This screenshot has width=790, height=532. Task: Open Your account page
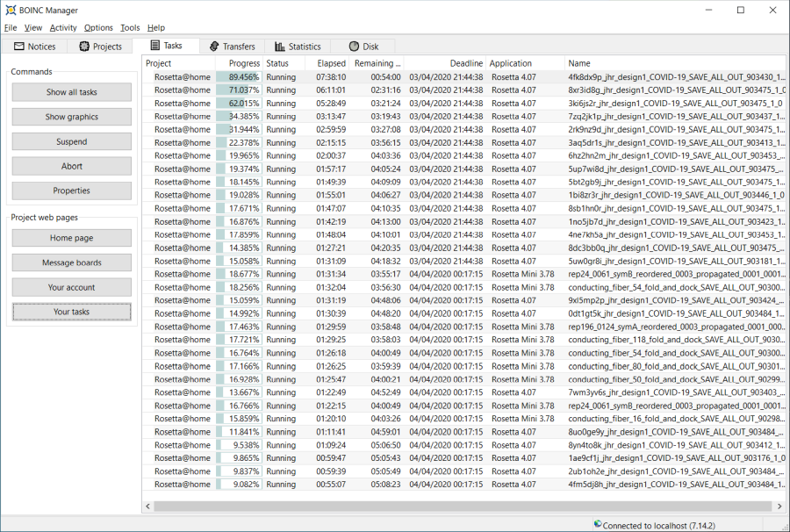click(x=72, y=287)
